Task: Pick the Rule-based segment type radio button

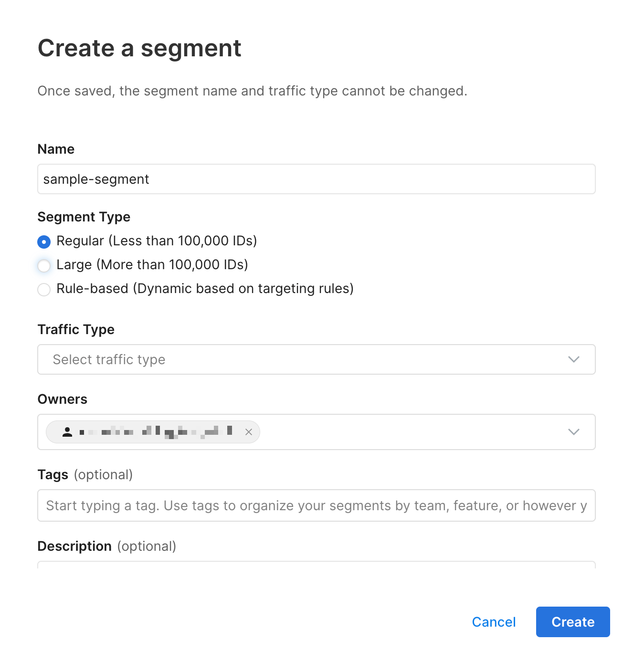Action: click(44, 290)
